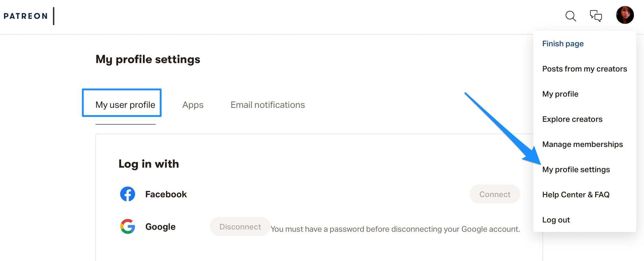The height and width of the screenshot is (261, 644).
Task: Select Explore creators menu item
Action: [x=572, y=119]
